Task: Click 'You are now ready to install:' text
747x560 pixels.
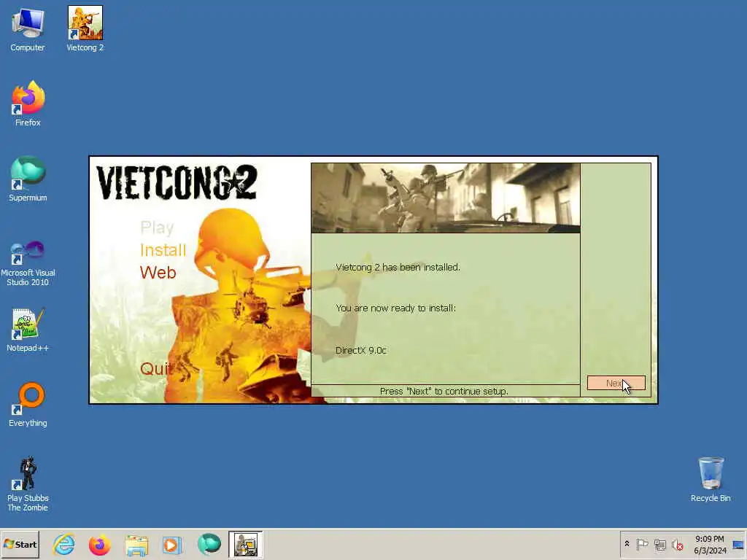Action: (395, 308)
